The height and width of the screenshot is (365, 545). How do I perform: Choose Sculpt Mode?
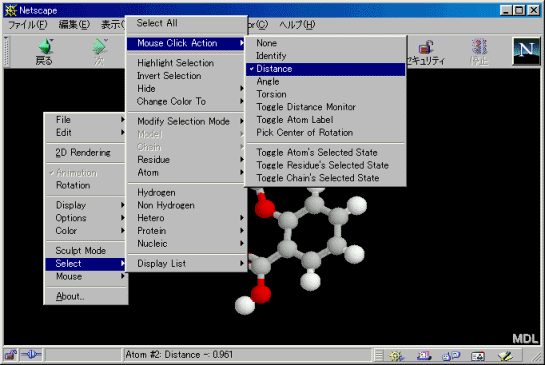point(86,251)
